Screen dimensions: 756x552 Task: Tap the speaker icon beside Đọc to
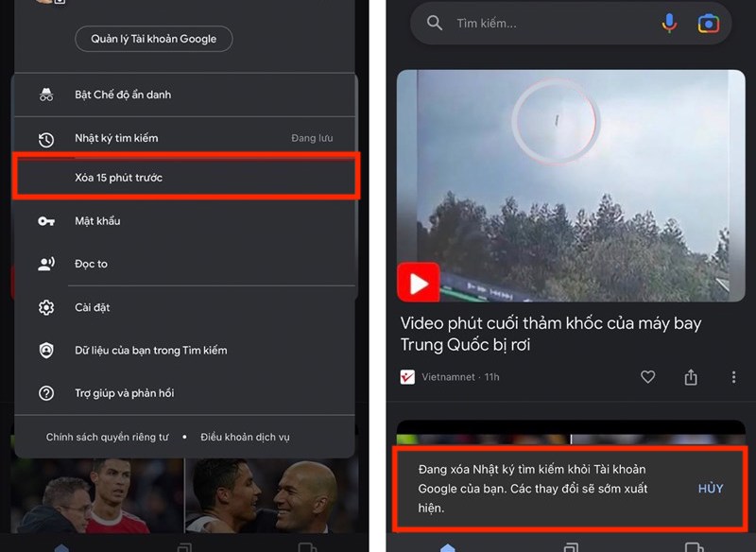(46, 263)
